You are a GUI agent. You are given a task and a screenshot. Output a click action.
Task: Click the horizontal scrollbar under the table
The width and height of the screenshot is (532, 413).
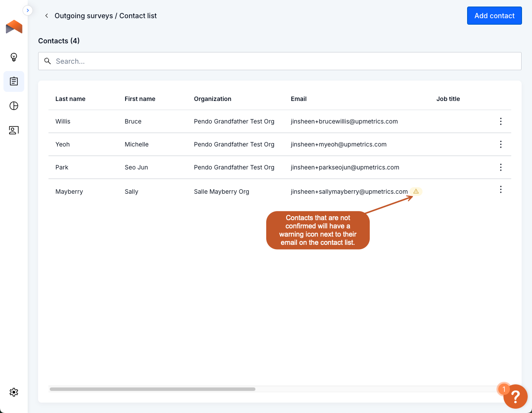click(x=152, y=389)
